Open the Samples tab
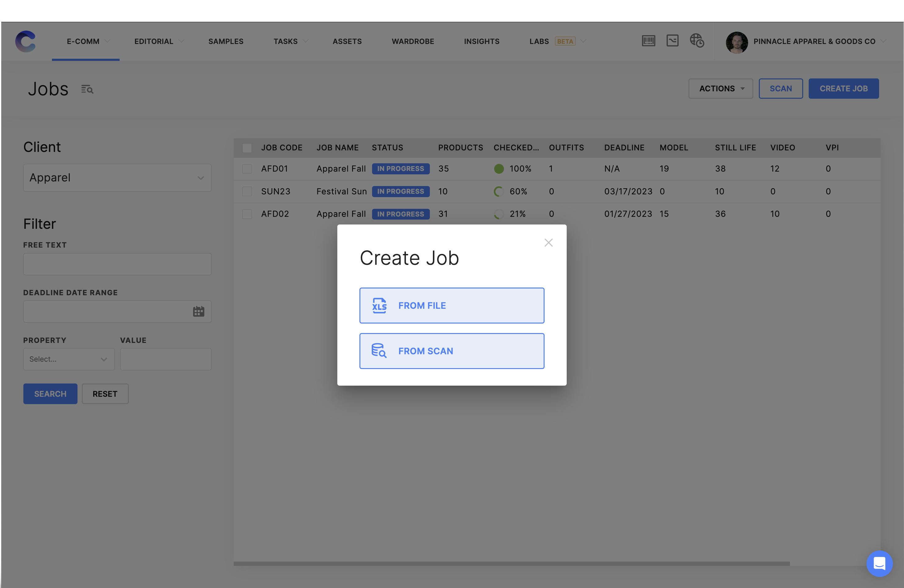 click(x=226, y=42)
